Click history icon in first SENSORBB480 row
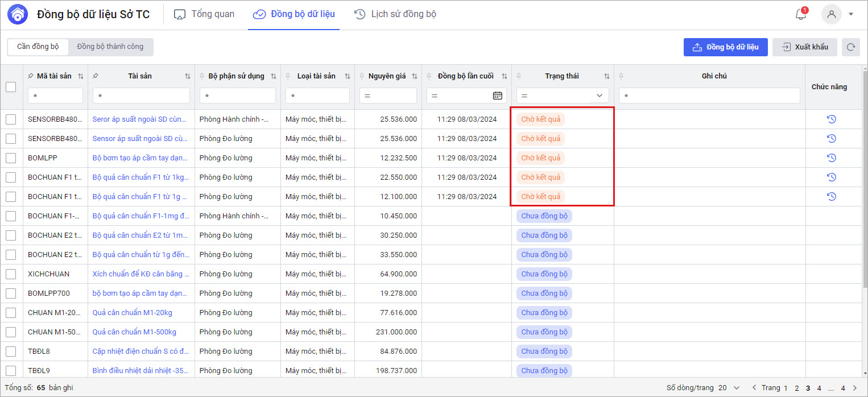The height and width of the screenshot is (397, 868). tap(831, 119)
